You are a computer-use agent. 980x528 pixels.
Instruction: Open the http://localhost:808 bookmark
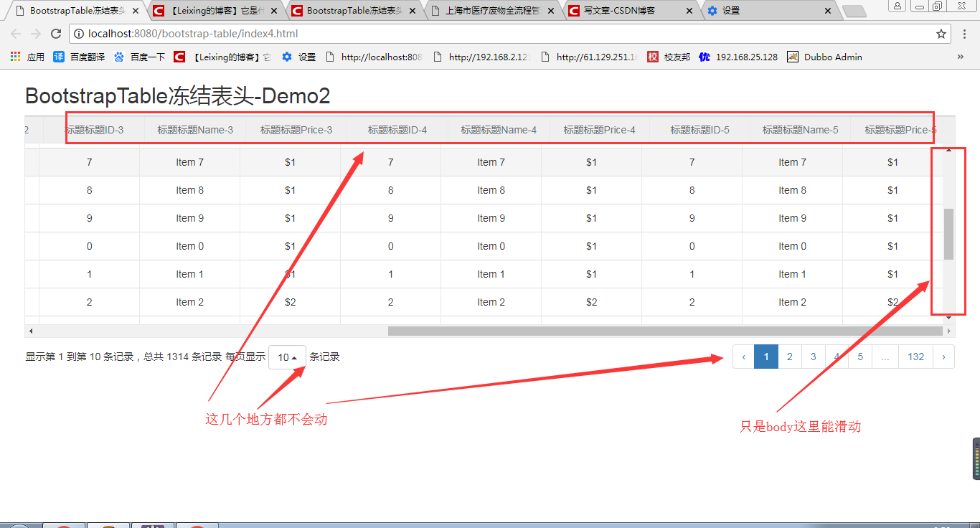coord(374,57)
